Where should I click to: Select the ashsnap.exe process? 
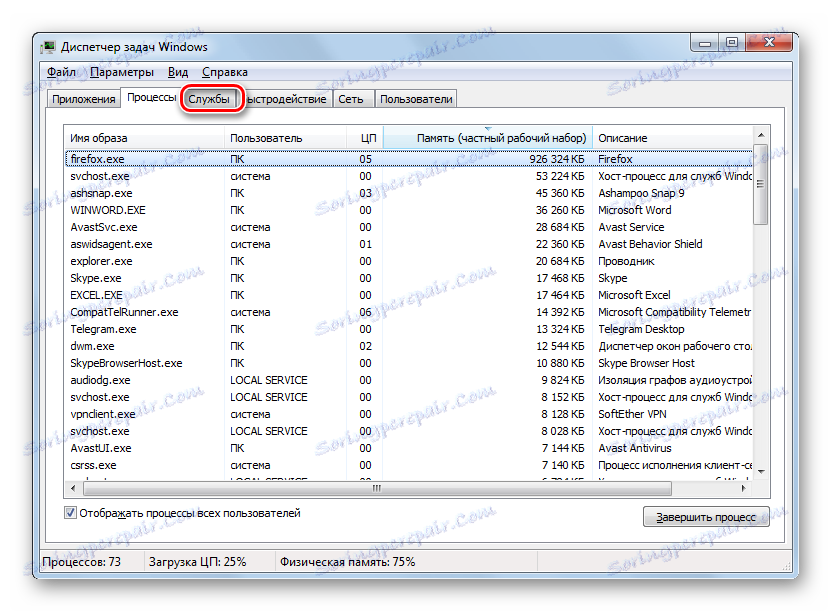pyautogui.click(x=409, y=193)
